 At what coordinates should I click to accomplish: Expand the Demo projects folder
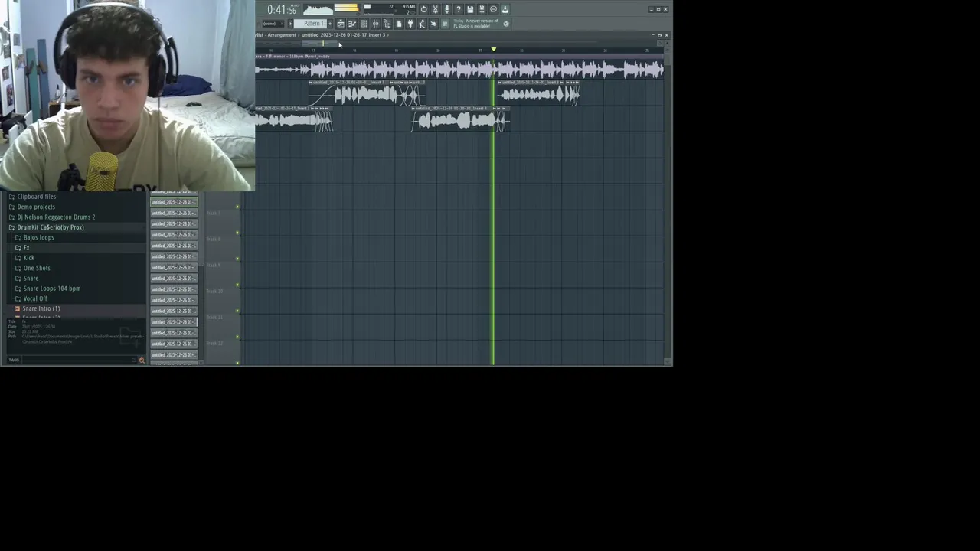pyautogui.click(x=35, y=207)
